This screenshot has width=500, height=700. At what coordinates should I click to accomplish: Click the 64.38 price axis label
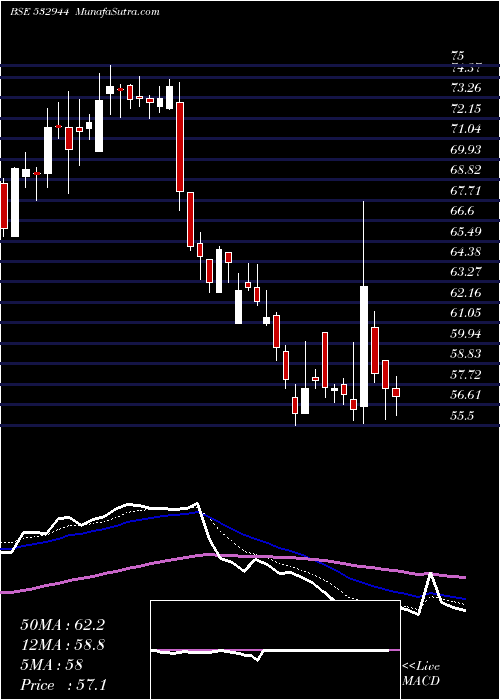click(x=466, y=252)
